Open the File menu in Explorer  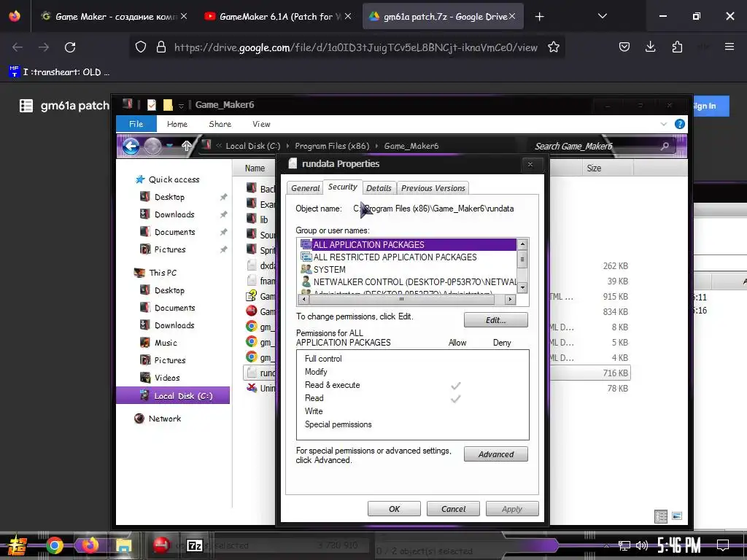136,124
